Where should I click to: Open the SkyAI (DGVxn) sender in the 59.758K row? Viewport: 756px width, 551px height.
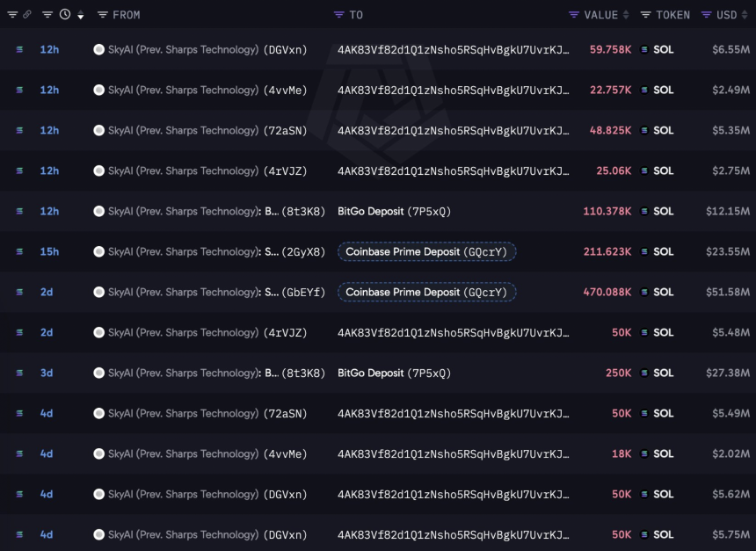coord(207,50)
